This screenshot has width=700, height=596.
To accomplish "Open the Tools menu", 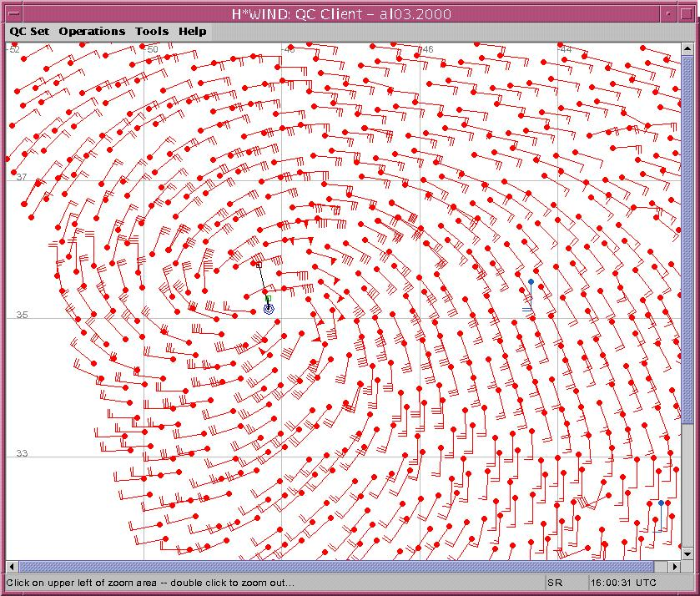I will tap(152, 32).
